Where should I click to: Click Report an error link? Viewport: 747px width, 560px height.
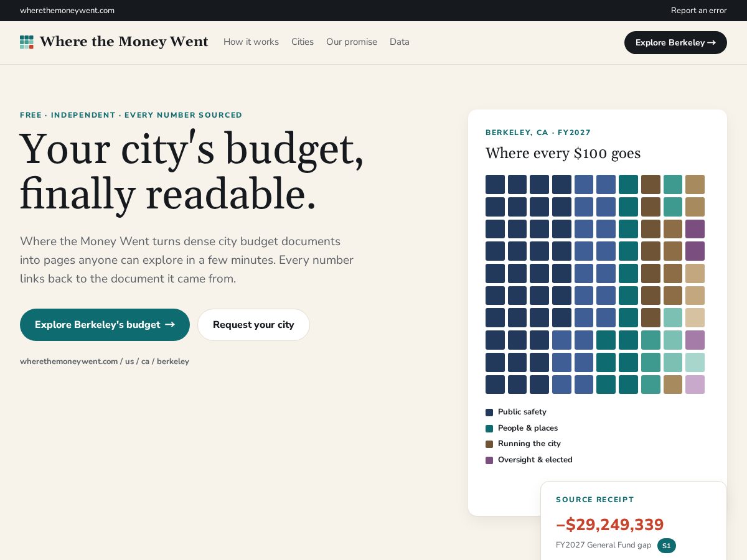698,11
